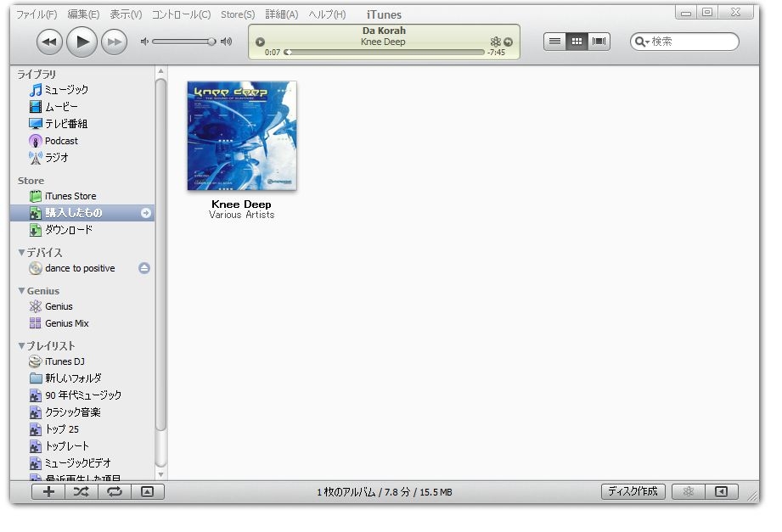
Task: Collapse the プレイリスト section
Action: (21, 345)
